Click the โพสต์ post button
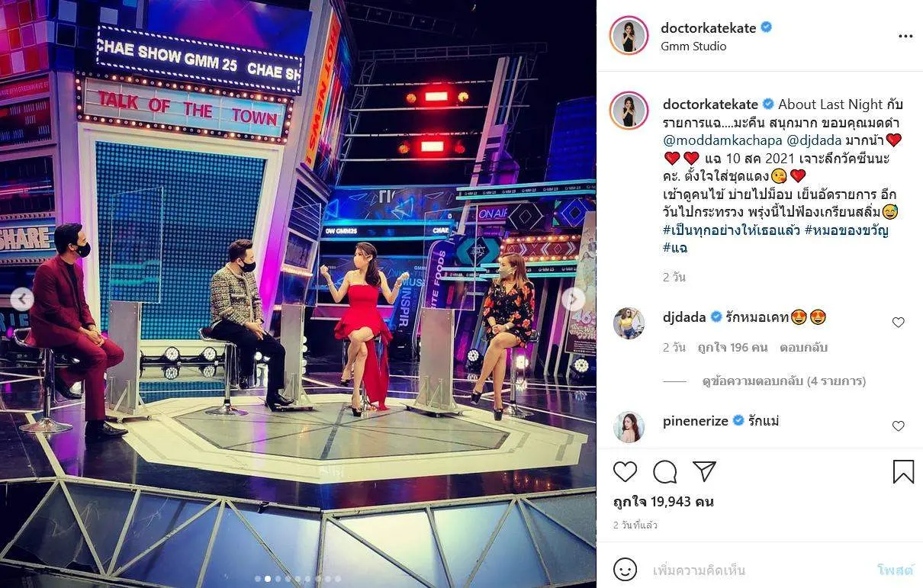923x588 pixels. pyautogui.click(x=895, y=570)
